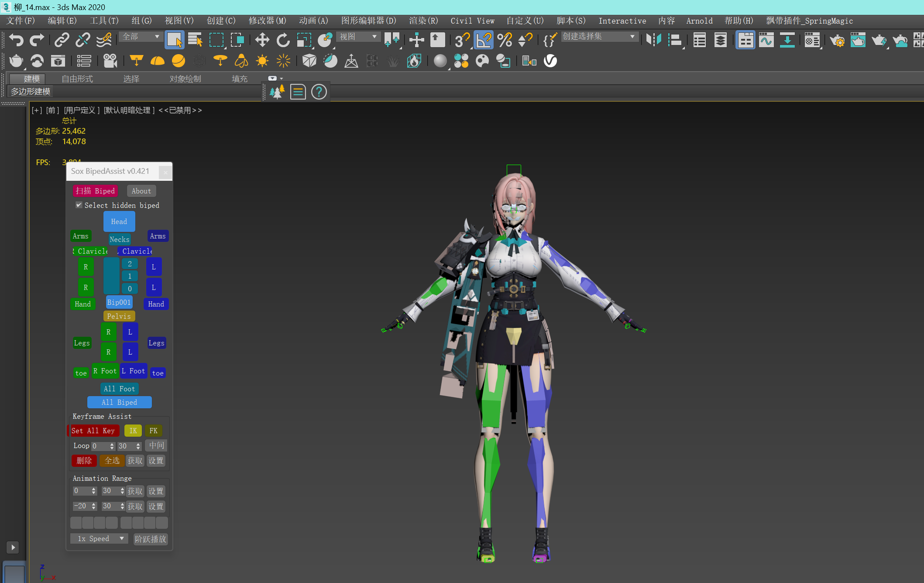Image resolution: width=924 pixels, height=583 pixels.
Task: Open the 视图 reference coordinate dropdown
Action: click(358, 37)
